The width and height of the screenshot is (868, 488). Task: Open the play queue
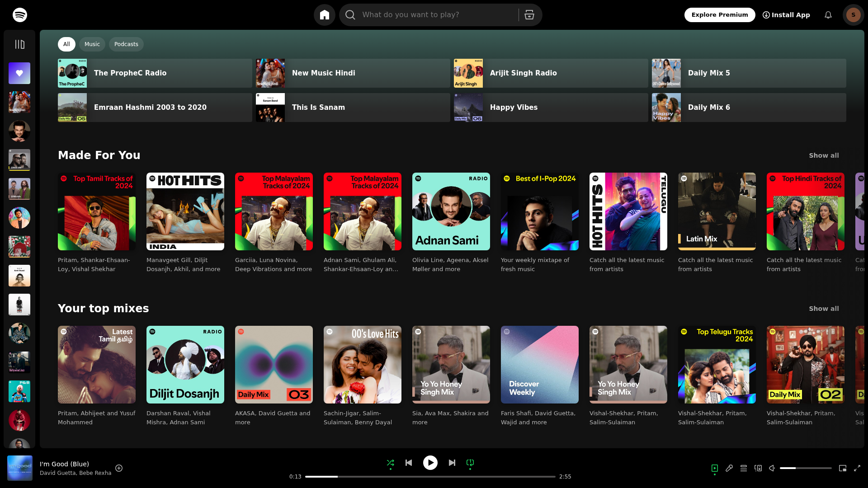click(744, 468)
